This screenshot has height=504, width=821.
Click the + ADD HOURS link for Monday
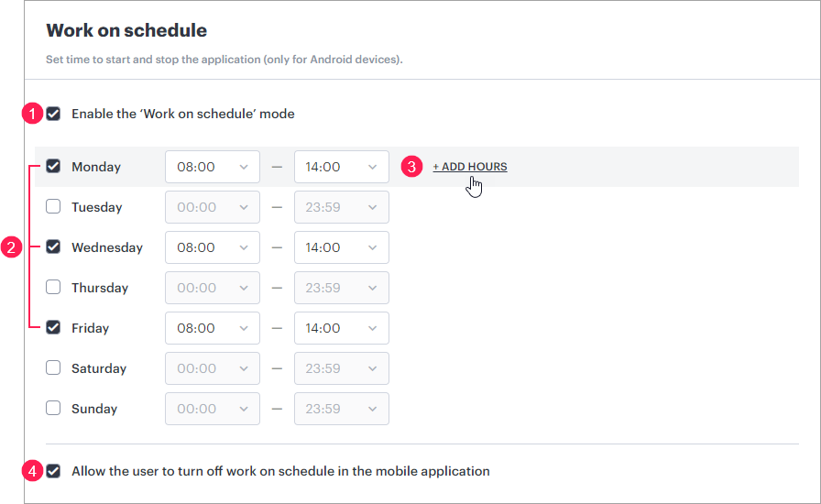click(470, 167)
